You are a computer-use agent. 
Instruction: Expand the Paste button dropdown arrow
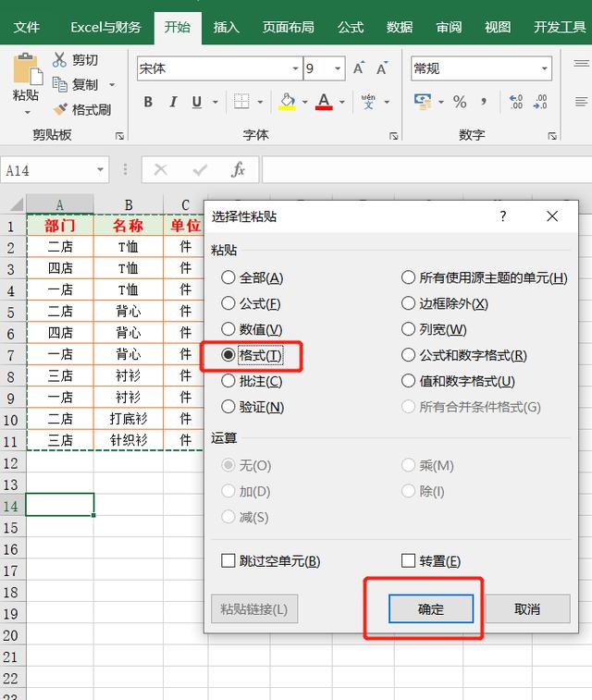tap(28, 113)
